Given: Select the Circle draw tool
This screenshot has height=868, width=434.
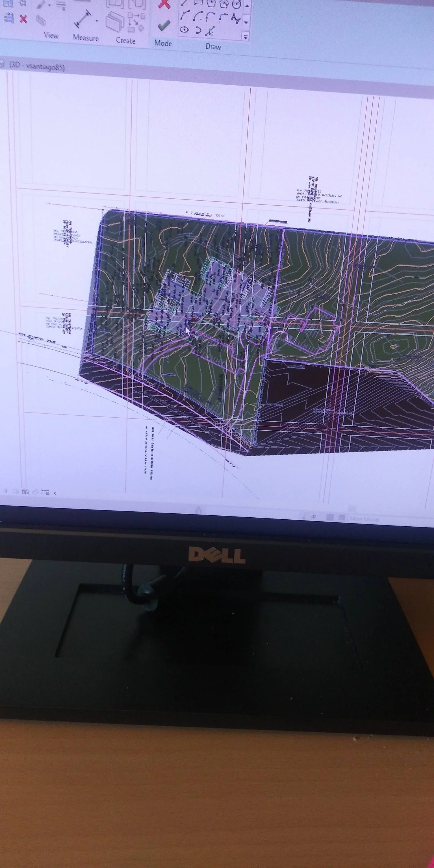Looking at the screenshot, I should (x=237, y=5).
